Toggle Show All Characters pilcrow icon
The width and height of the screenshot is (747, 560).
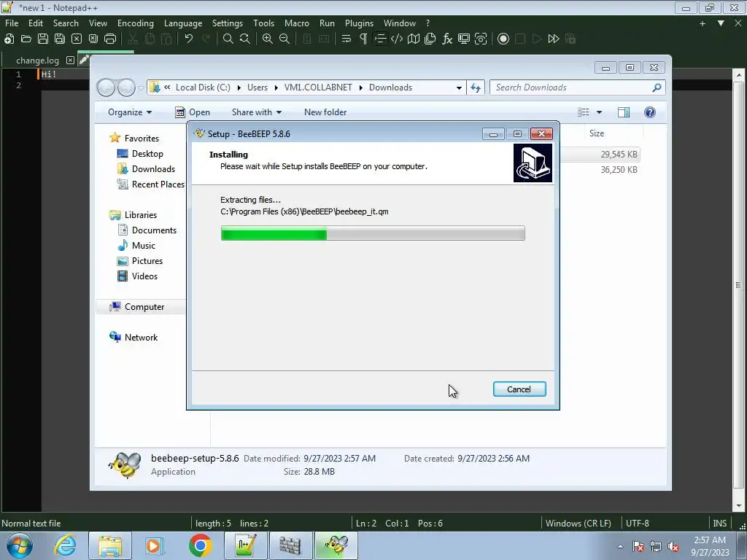363,39
